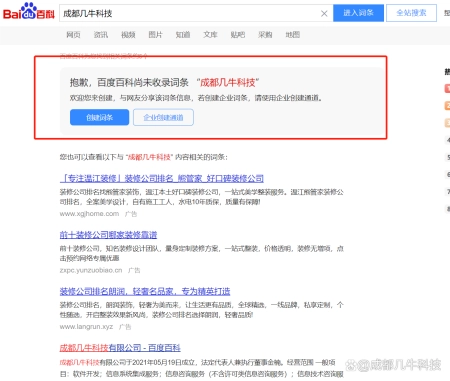This screenshot has width=450, height=381.
Task: Select the 文库 tab
Action: 210,35
